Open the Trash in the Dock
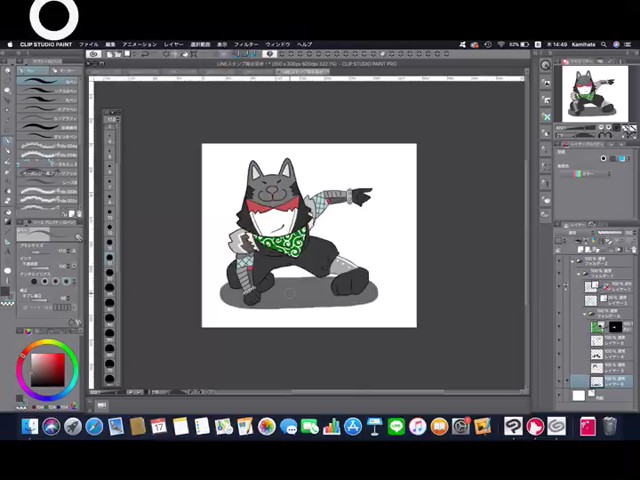 point(609,427)
